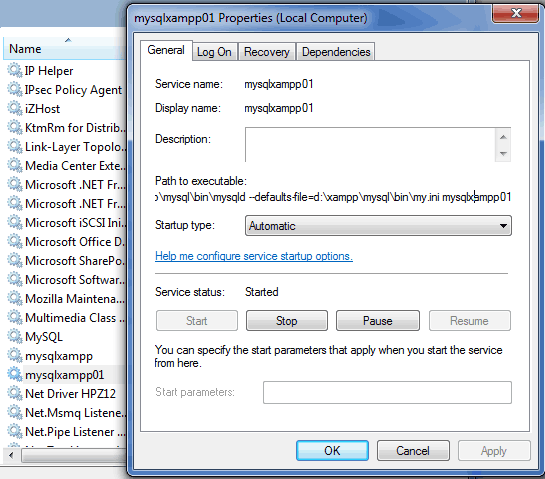Click the Microsoft Office D gear icon
545x479 pixels.
coord(15,241)
